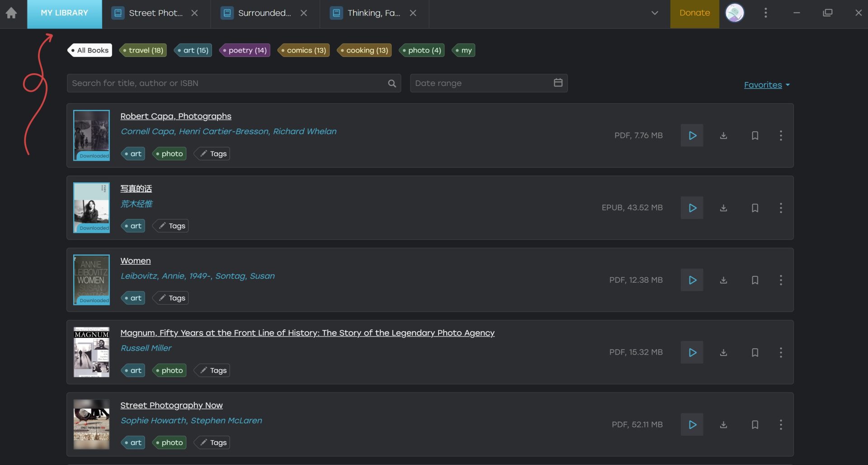Click the Home icon in top bar
Screen dimensions: 868x465
(11, 13)
